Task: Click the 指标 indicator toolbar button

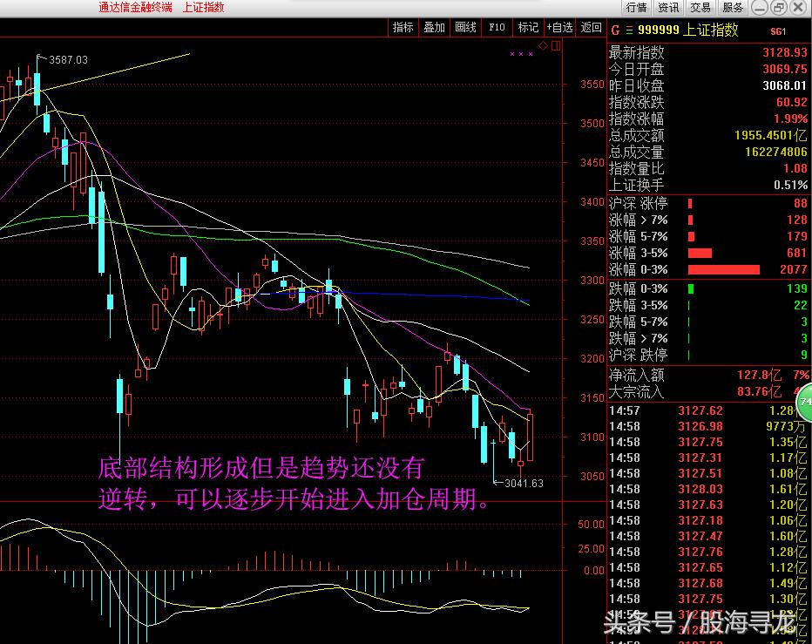Action: [403, 28]
